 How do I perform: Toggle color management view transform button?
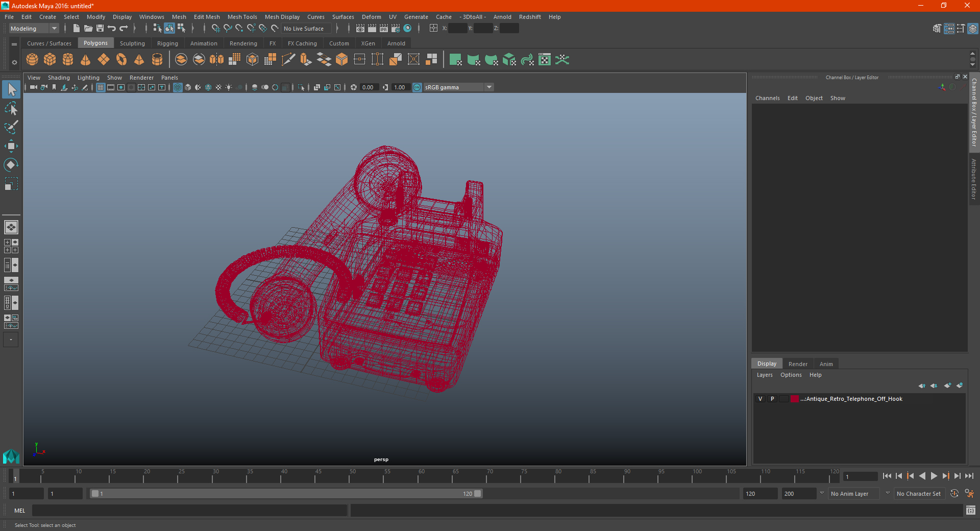point(417,88)
